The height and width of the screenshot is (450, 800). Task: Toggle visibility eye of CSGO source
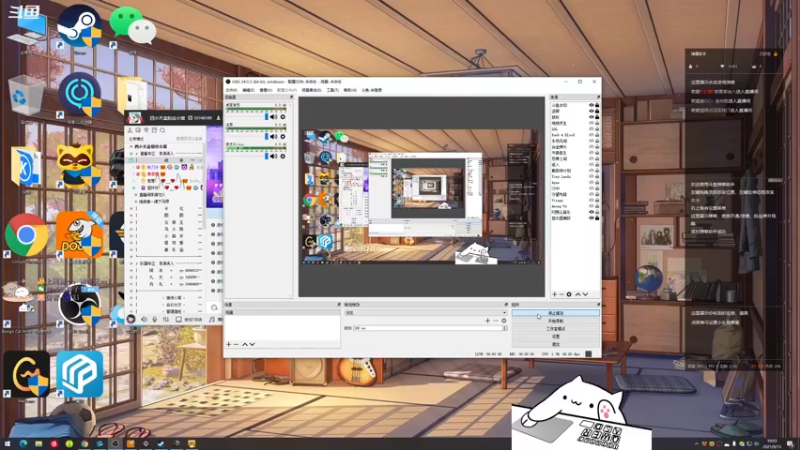tap(591, 188)
